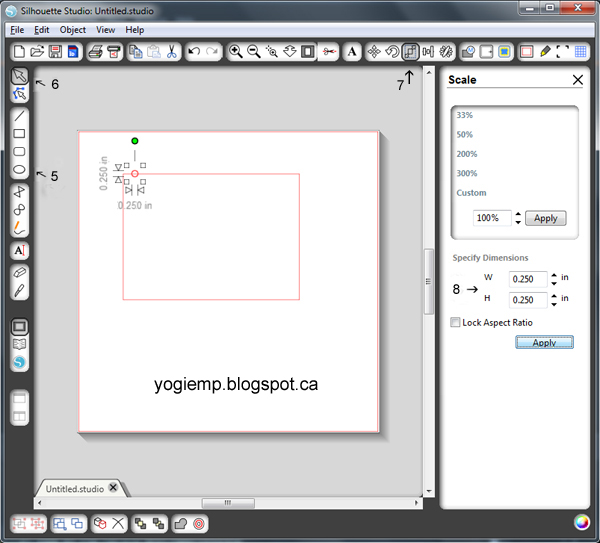Open the Object menu

tap(72, 30)
